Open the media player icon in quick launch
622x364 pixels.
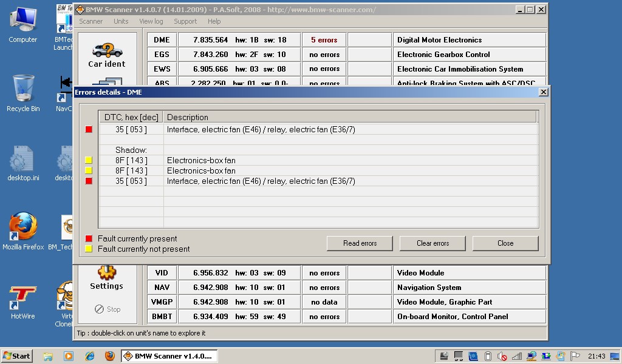coord(69,356)
